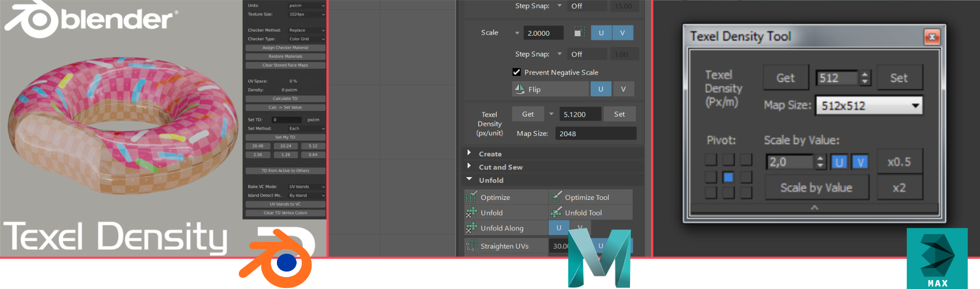Image resolution: width=980 pixels, height=289 pixels.
Task: Click the Flip sailboat button in Maya
Action: click(550, 89)
